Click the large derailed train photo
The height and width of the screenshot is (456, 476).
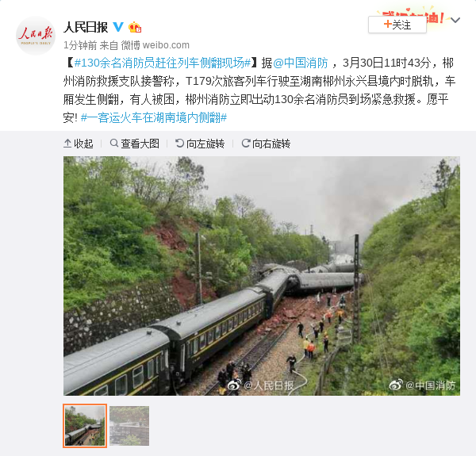[262, 276]
